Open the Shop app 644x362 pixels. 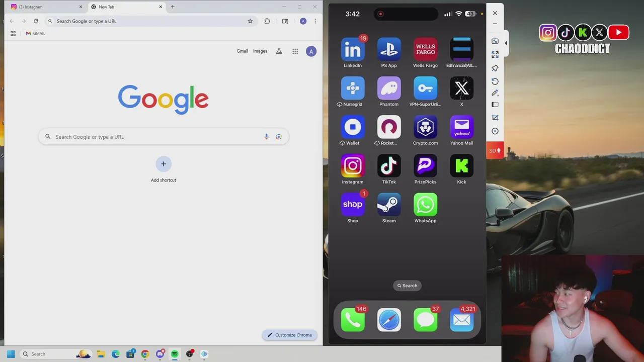click(353, 205)
